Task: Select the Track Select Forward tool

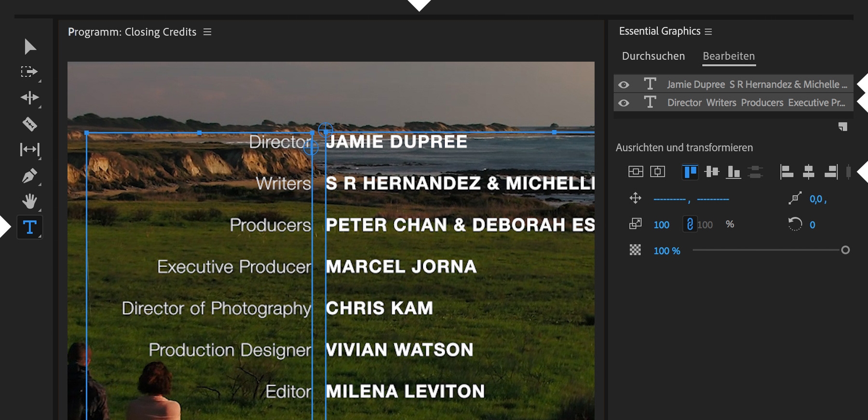Action: click(x=29, y=72)
